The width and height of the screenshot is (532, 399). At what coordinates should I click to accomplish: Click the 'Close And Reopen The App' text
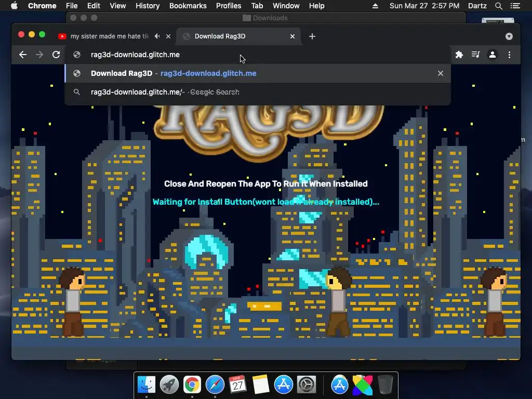tap(266, 183)
